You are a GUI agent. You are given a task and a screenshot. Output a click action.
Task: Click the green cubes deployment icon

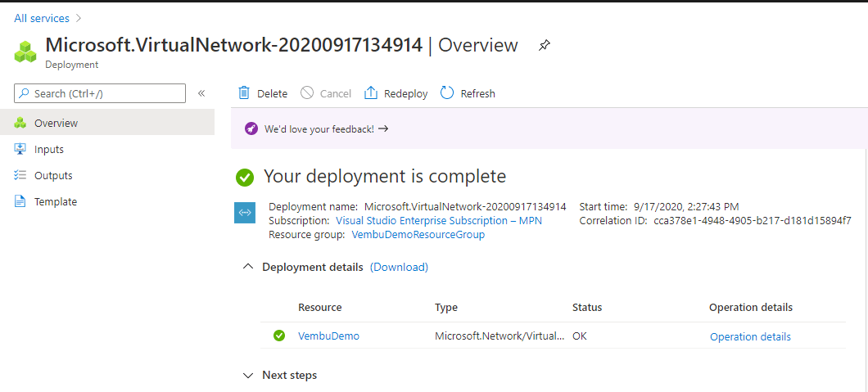[25, 50]
